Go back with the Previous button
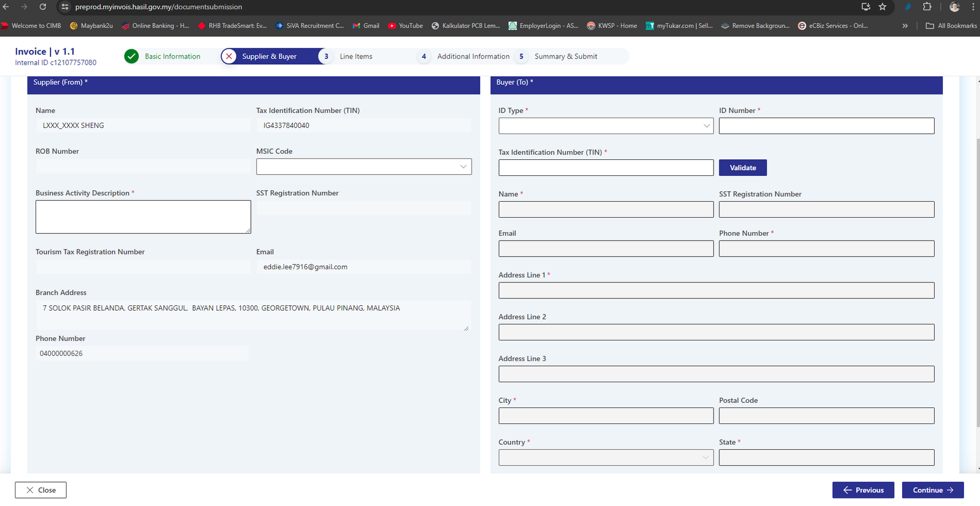The height and width of the screenshot is (506, 980). 863,490
